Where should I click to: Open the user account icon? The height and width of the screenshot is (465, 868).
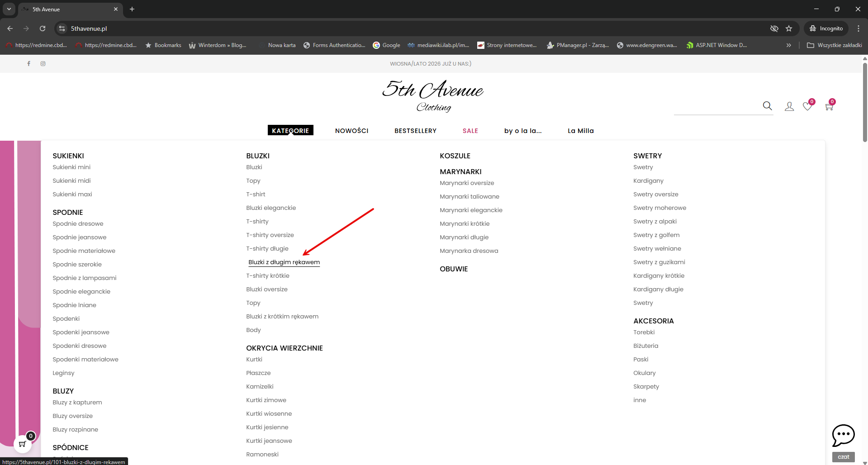coord(789,106)
